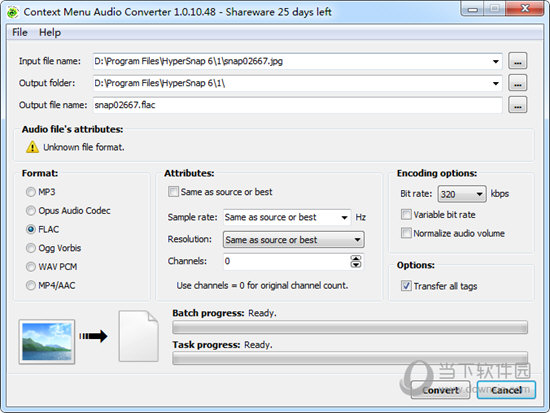550x413 pixels.
Task: Click the app icon in title bar
Action: coord(13,12)
